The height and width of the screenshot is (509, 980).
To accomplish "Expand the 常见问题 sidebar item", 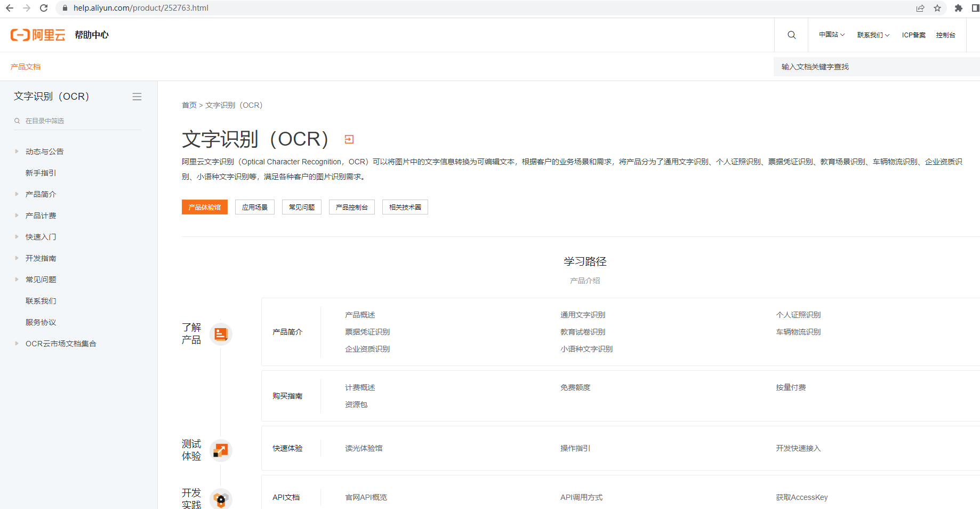I will coord(17,280).
